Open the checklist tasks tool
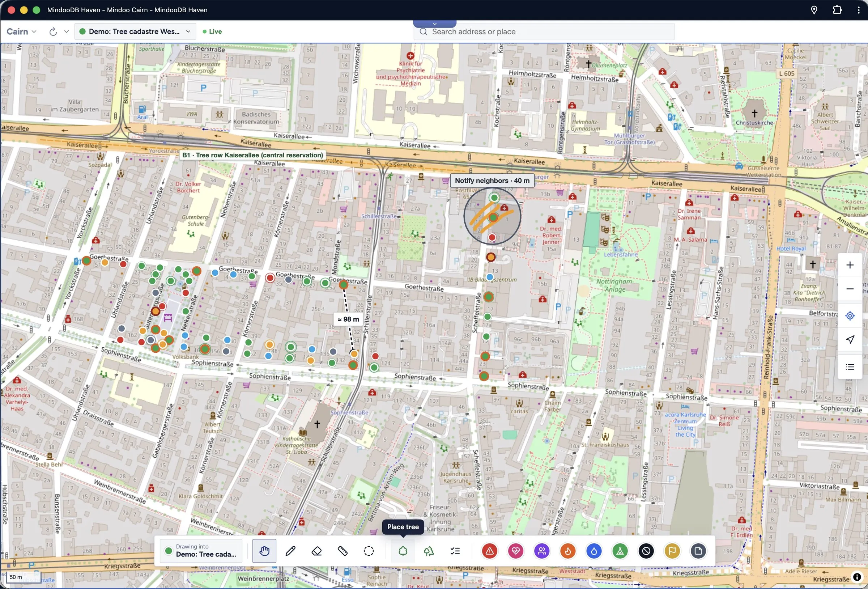The image size is (868, 589). 455,551
